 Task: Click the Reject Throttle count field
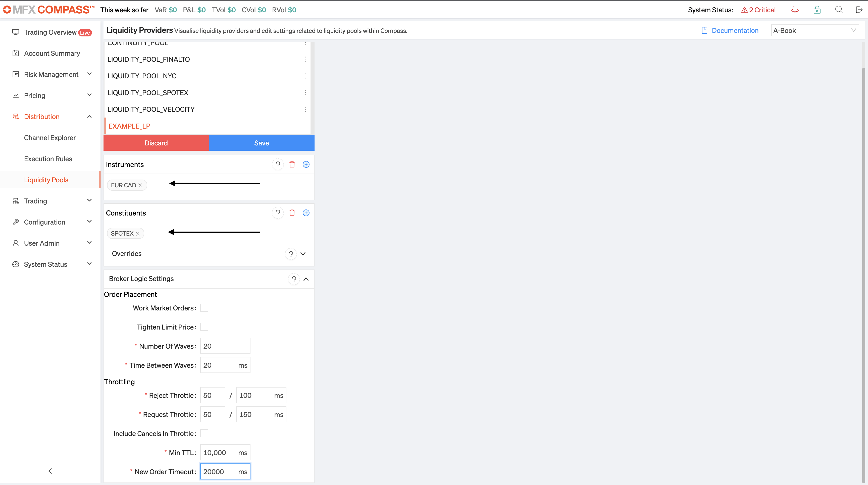pos(213,395)
